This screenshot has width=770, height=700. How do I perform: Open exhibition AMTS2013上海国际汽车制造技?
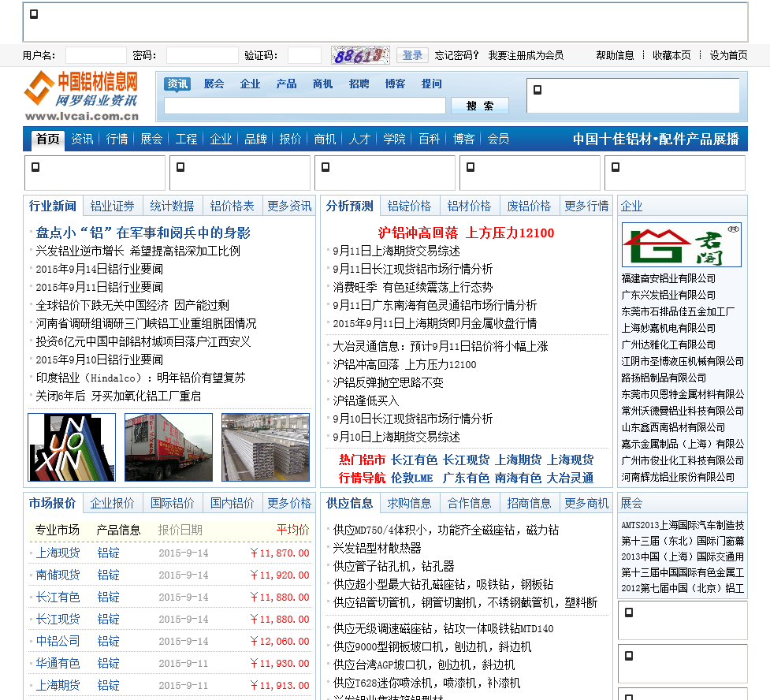pos(683,525)
